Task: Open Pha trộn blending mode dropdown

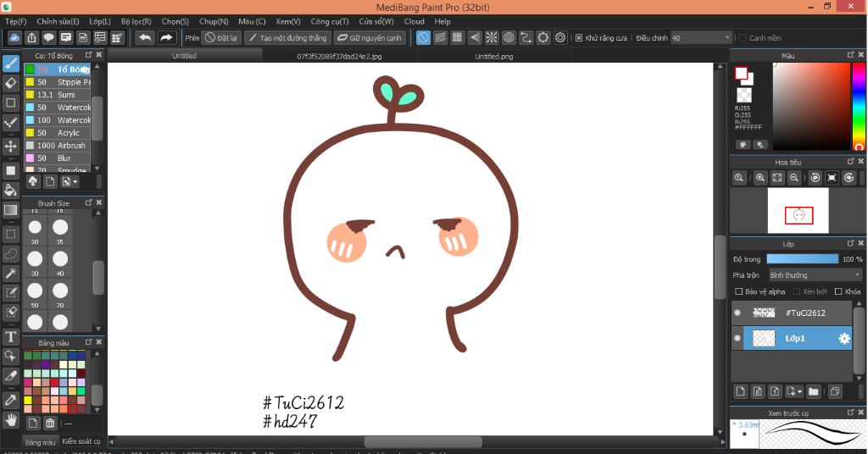Action: (x=815, y=274)
